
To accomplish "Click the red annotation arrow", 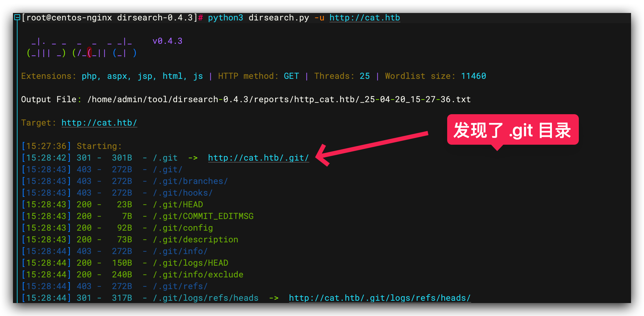I will [x=373, y=145].
